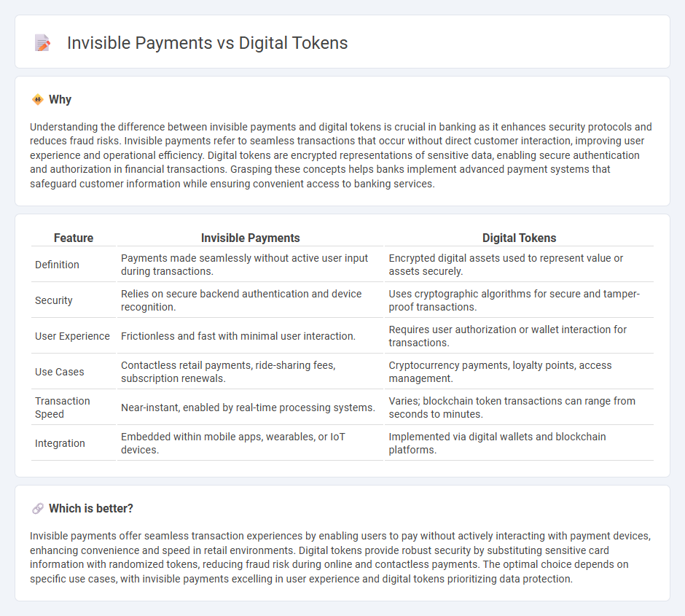Click the Invisible Payments column header
Screen dimensions: 685x616
251,238
